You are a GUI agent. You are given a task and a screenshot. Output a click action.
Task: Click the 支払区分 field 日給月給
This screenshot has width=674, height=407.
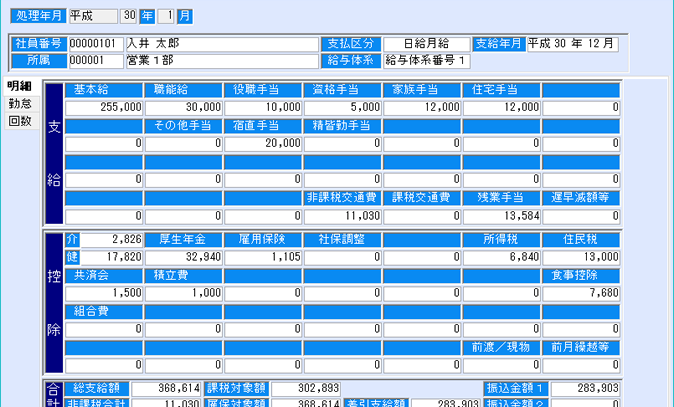pos(424,44)
